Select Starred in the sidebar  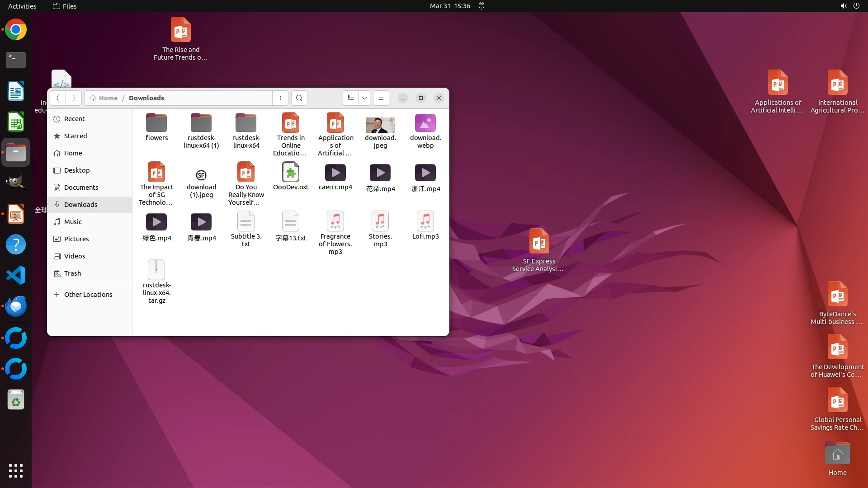[75, 136]
